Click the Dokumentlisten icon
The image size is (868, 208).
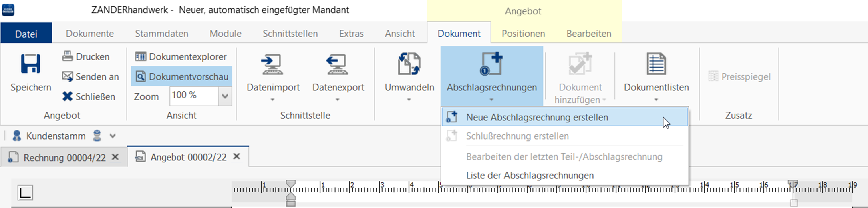tap(656, 64)
